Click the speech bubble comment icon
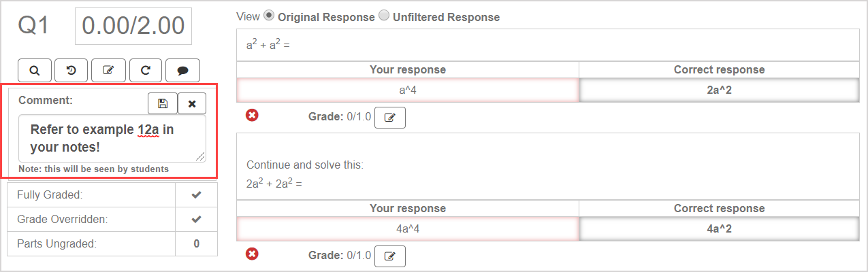Screen dimensions: 868x272 (x=182, y=69)
